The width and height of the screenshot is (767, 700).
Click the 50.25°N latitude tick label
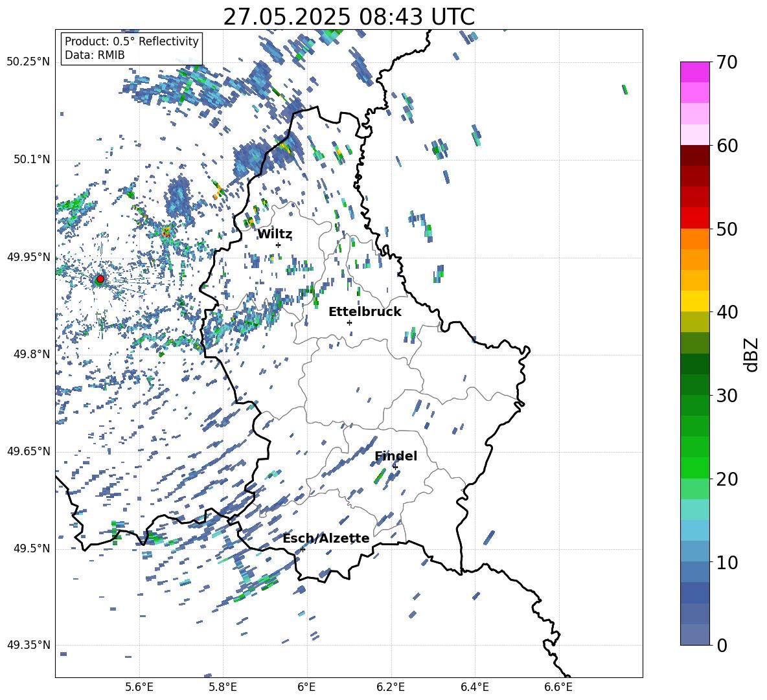[29, 62]
